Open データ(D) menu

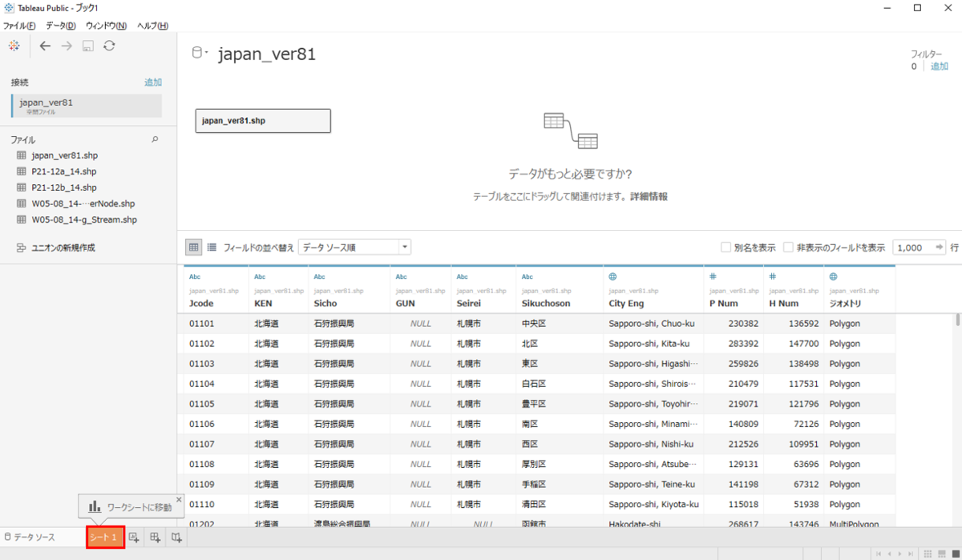coord(61,26)
